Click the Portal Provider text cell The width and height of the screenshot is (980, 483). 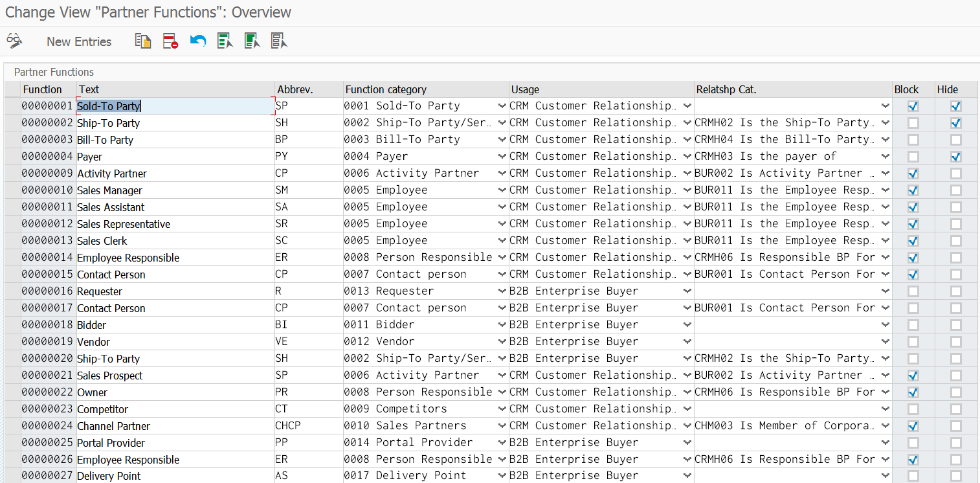(175, 443)
